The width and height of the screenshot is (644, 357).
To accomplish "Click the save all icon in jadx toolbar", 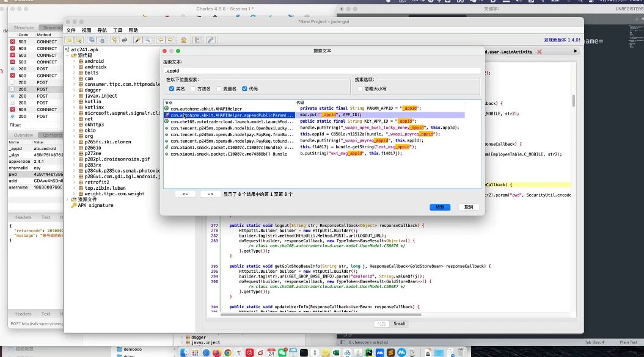I will (92, 40).
